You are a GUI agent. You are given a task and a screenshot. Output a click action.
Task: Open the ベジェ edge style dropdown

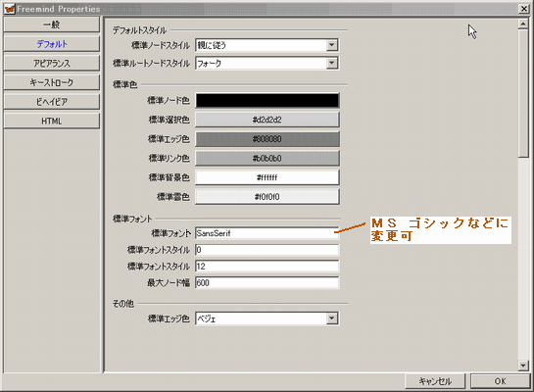click(332, 318)
